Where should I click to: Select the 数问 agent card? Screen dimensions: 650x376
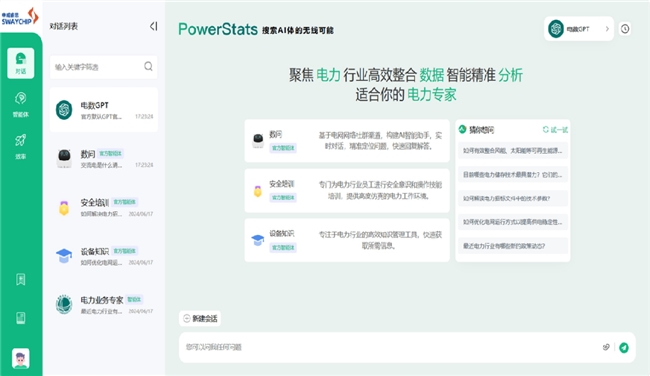347,141
